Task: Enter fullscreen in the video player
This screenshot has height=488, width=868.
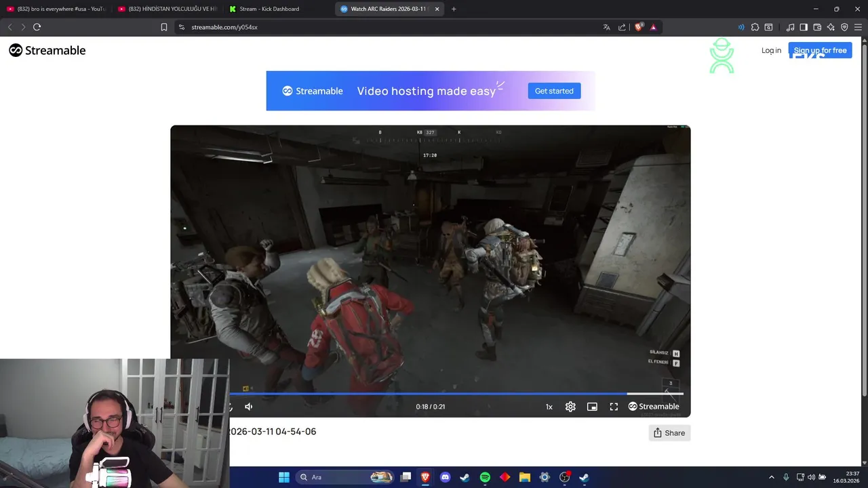Action: (x=614, y=407)
